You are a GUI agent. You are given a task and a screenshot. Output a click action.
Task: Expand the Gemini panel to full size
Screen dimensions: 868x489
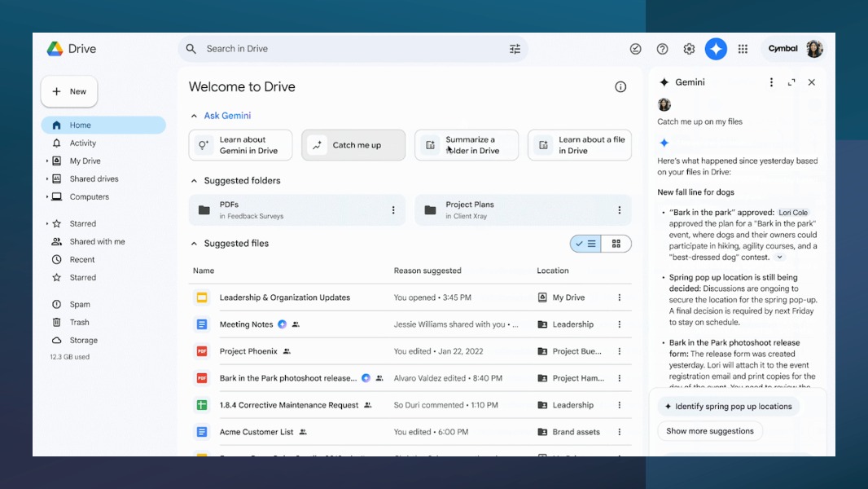pyautogui.click(x=791, y=82)
